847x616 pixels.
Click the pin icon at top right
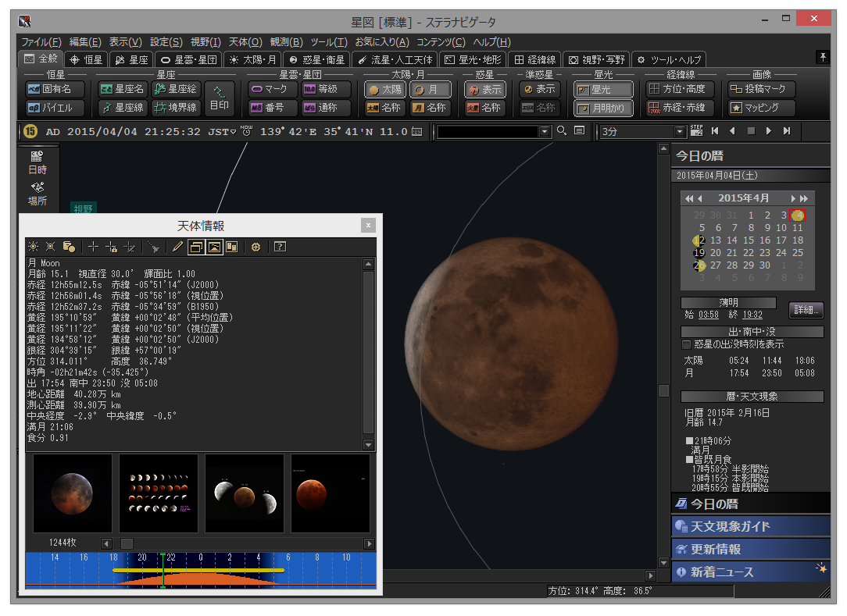click(x=822, y=58)
